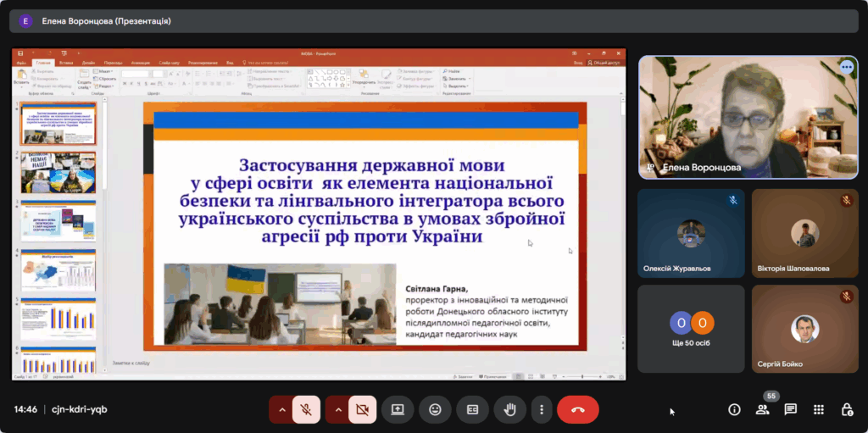Open the meeting details info icon
Screen dimensions: 868x433
coord(735,409)
